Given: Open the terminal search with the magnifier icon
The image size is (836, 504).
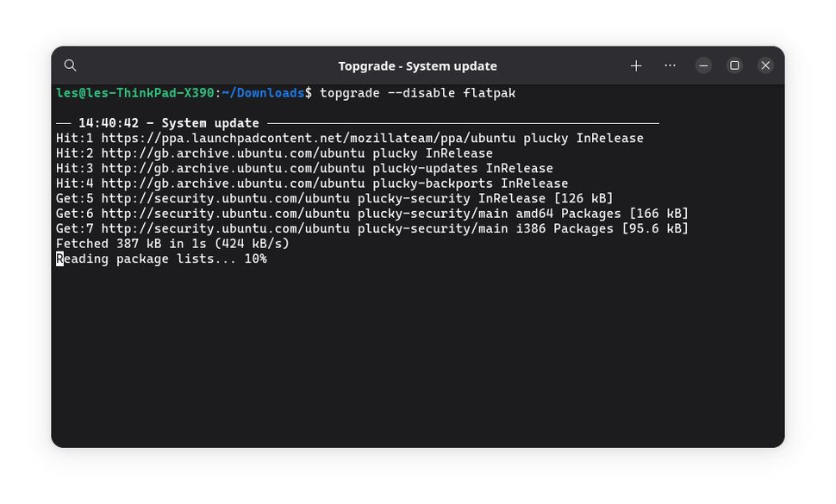Looking at the screenshot, I should (70, 65).
